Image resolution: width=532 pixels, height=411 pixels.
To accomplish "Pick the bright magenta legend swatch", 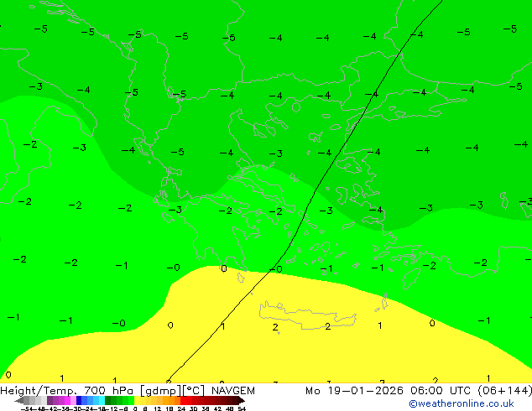I will 67,400.
